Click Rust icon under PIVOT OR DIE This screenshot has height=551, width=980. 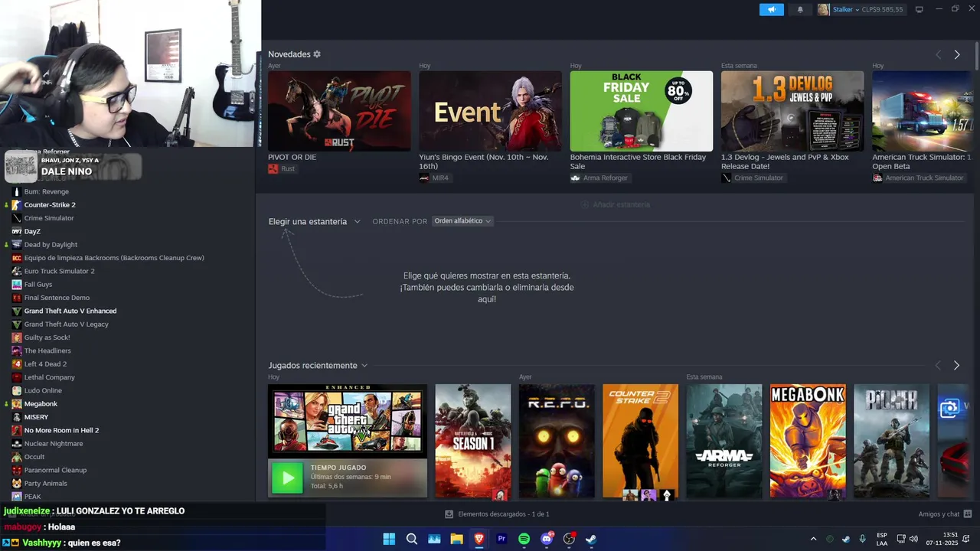click(x=273, y=168)
